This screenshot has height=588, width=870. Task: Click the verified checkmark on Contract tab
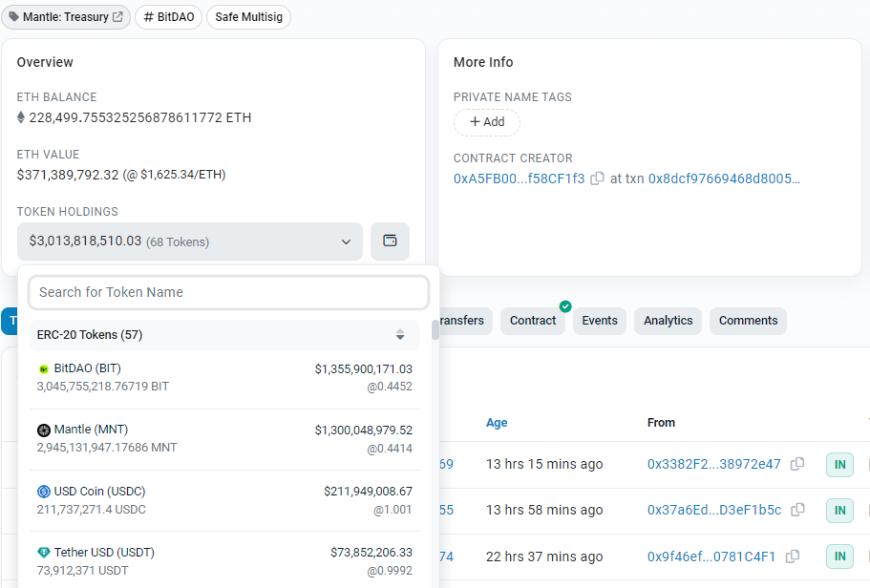564,308
